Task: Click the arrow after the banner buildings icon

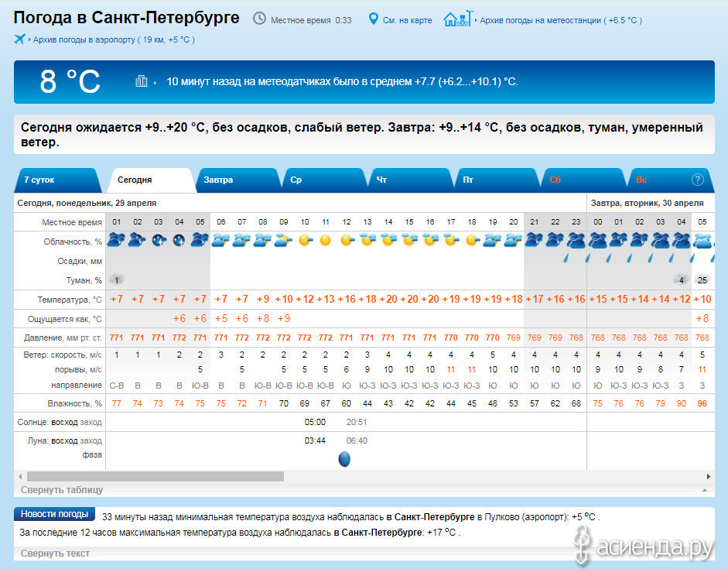Action: [x=155, y=82]
